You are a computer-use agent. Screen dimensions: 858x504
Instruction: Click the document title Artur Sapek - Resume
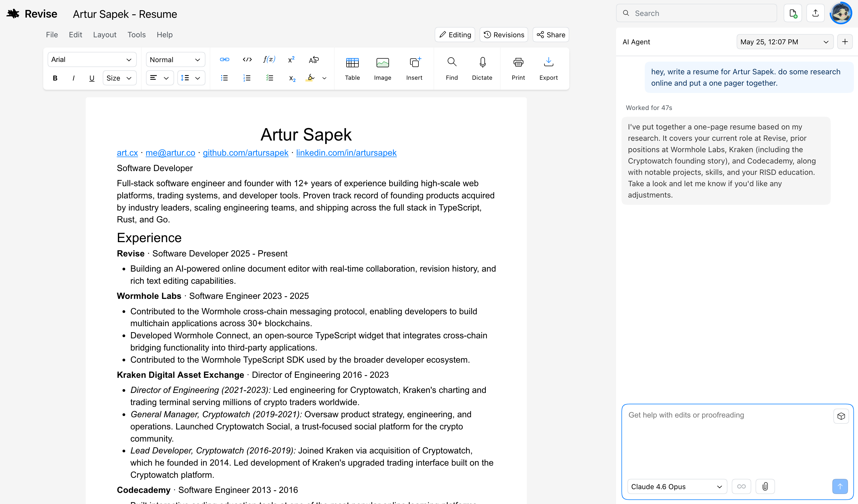[x=125, y=14]
